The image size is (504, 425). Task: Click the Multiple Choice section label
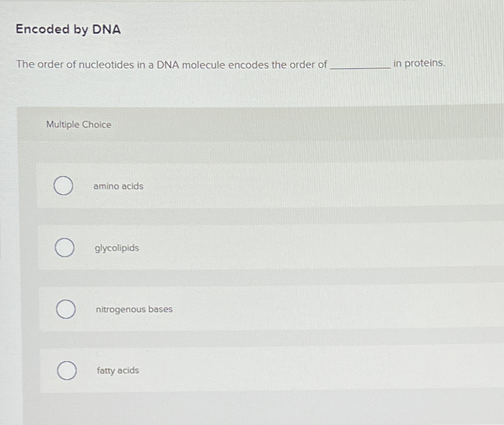click(x=78, y=124)
